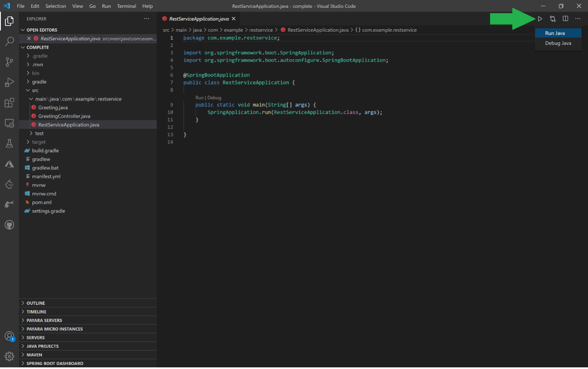This screenshot has height=369, width=588.
Task: Expand the Spring Boot Dashboard panel
Action: [x=88, y=364]
